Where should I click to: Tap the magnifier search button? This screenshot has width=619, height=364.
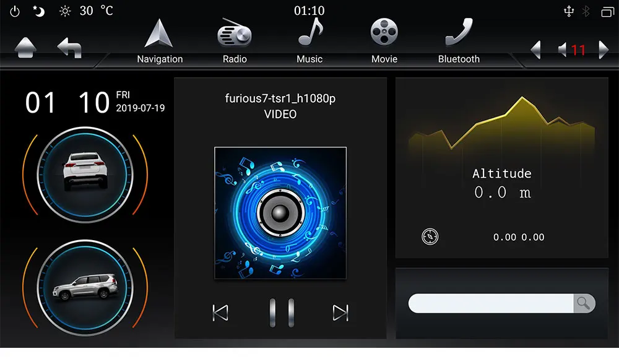(x=584, y=303)
